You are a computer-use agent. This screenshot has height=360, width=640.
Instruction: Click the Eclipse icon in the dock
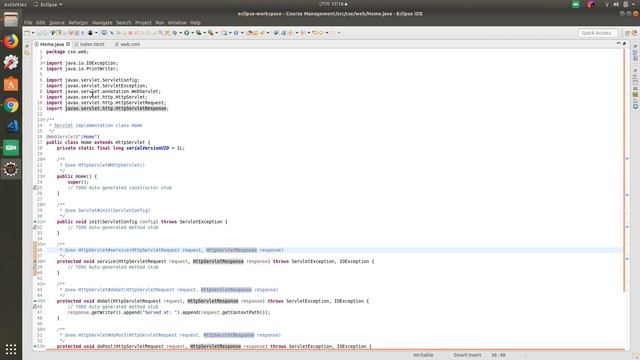click(x=11, y=169)
